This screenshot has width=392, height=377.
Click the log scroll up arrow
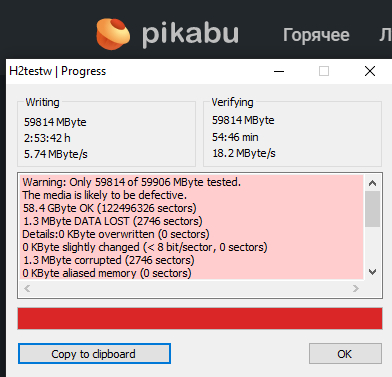[x=372, y=183]
